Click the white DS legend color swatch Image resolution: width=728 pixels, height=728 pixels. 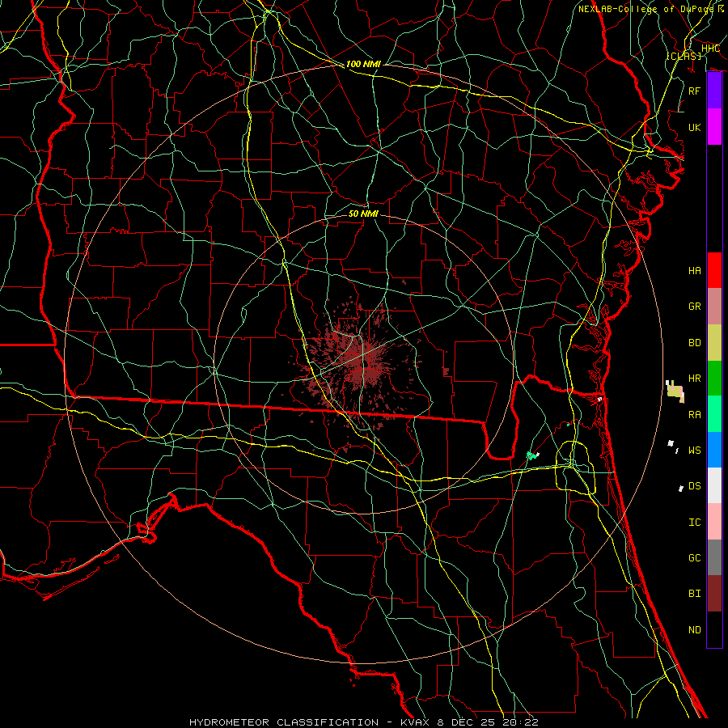click(x=714, y=485)
